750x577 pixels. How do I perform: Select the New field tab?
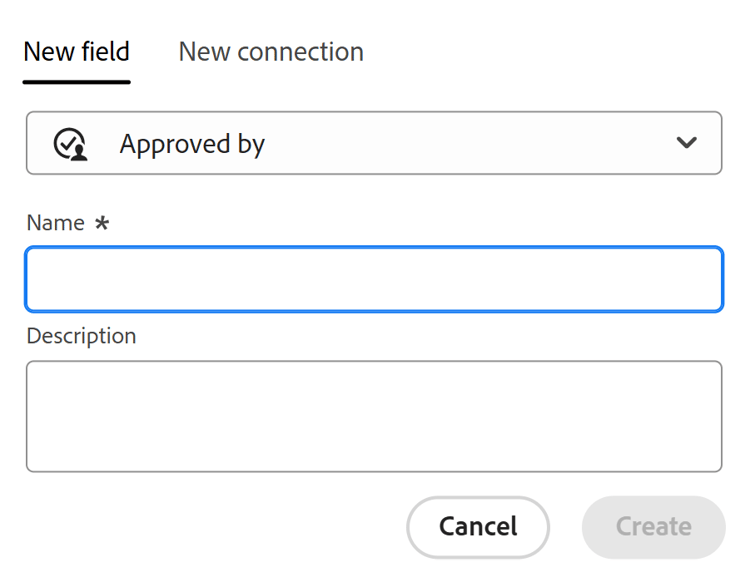77,52
